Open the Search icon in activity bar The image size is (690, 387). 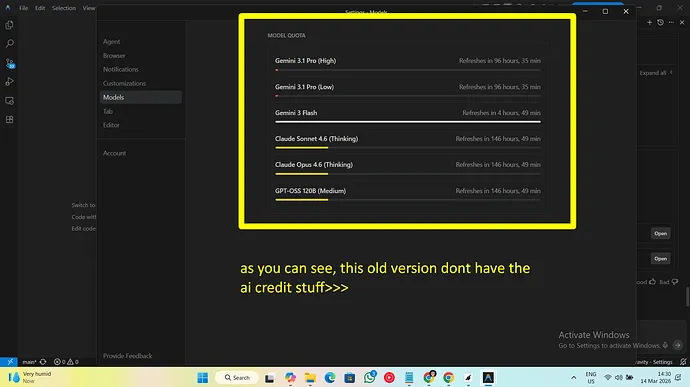pos(9,44)
